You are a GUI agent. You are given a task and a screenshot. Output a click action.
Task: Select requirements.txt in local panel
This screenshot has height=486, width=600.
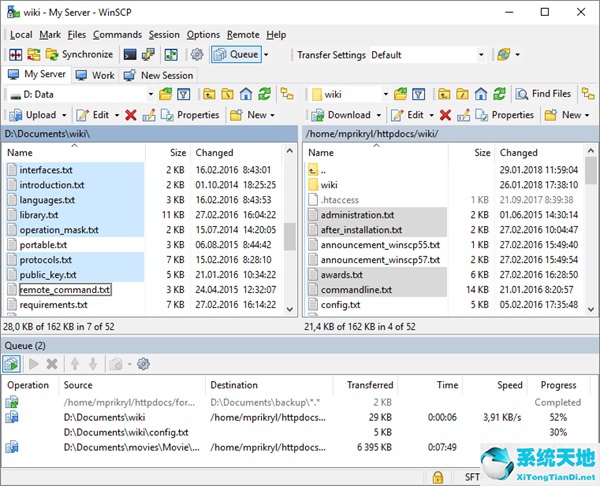[x=53, y=305]
